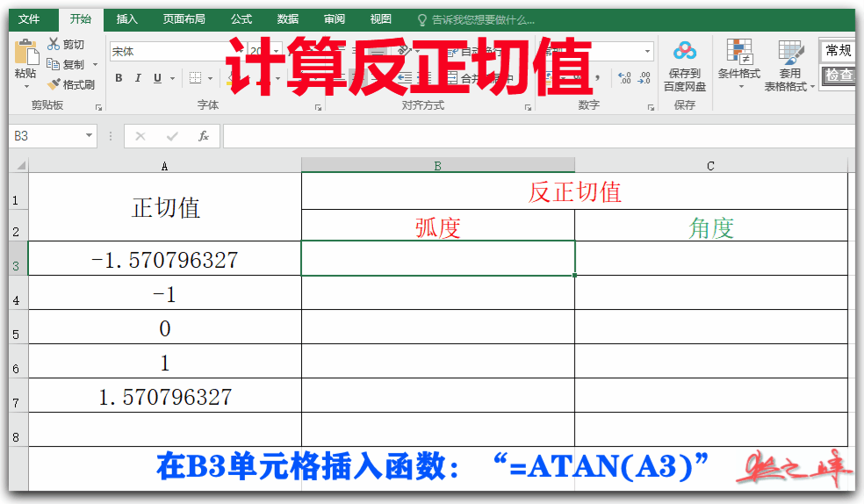Screen dimensions: 864x504
Task: Click the Insert Function fx icon
Action: pyautogui.click(x=204, y=136)
